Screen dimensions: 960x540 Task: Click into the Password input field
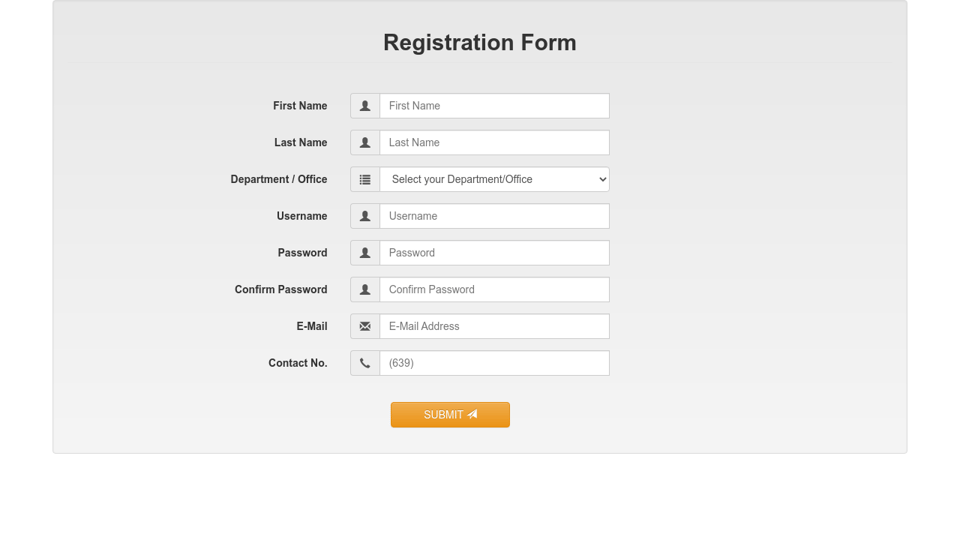pyautogui.click(x=494, y=253)
